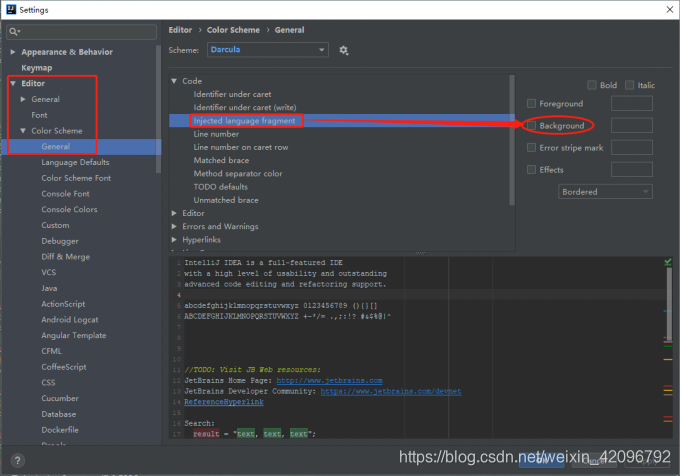681x476 pixels.
Task: Open Language Defaults settings
Action: (75, 162)
